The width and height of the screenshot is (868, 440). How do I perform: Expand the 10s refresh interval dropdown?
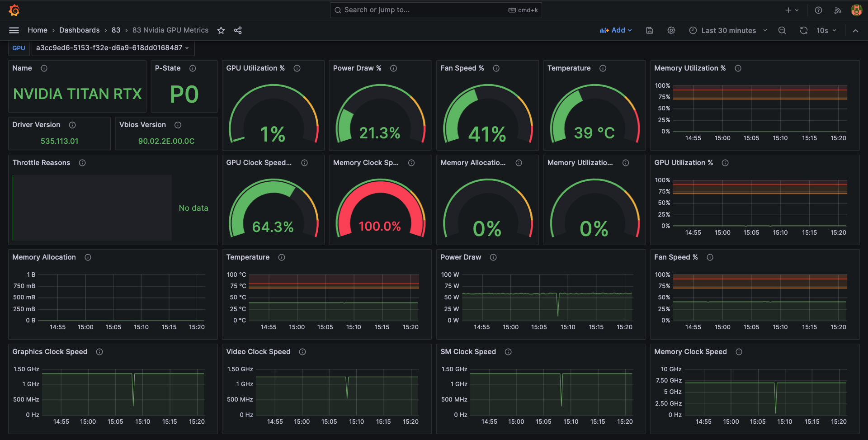click(826, 30)
